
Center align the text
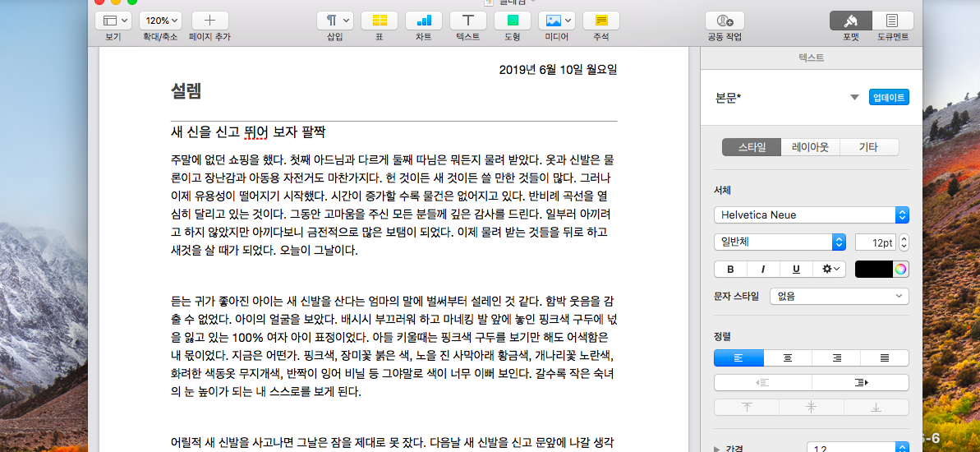pyautogui.click(x=788, y=358)
